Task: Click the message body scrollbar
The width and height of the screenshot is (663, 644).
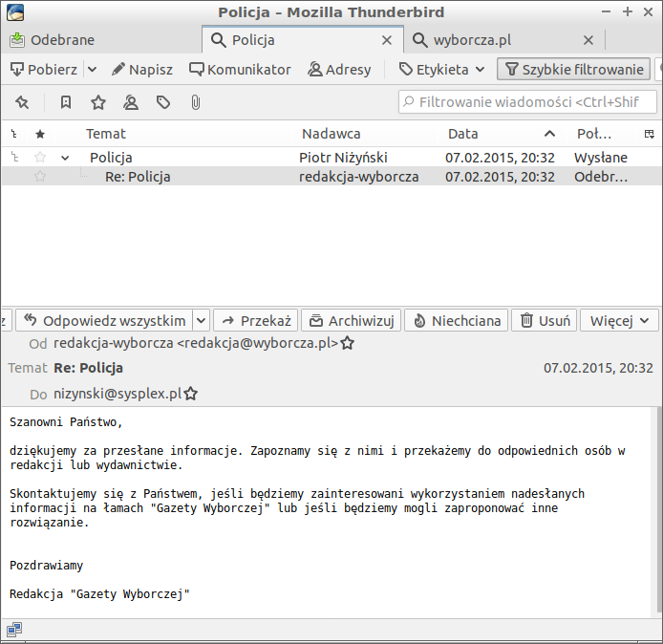Action: (659, 511)
